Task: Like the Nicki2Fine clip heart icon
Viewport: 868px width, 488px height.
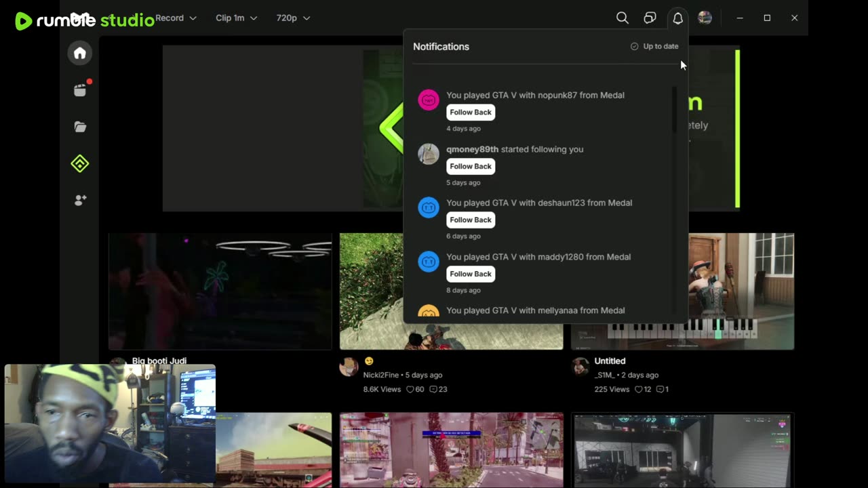Action: [x=410, y=389]
